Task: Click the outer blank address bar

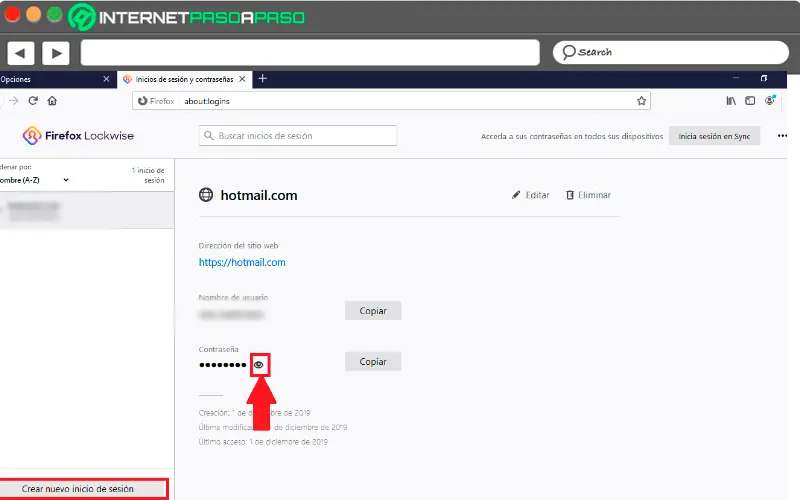Action: (x=310, y=53)
